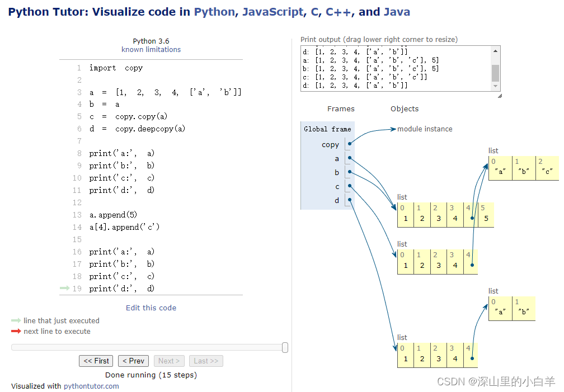Click code line 13 a.append(5)
Viewport: 564px width, 392px height.
click(x=113, y=215)
